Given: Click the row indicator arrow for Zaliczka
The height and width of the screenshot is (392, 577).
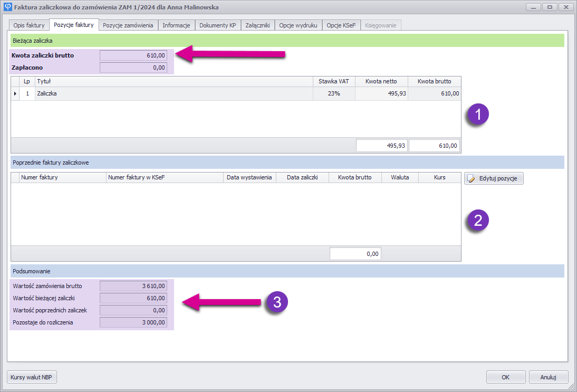Looking at the screenshot, I should tap(15, 93).
